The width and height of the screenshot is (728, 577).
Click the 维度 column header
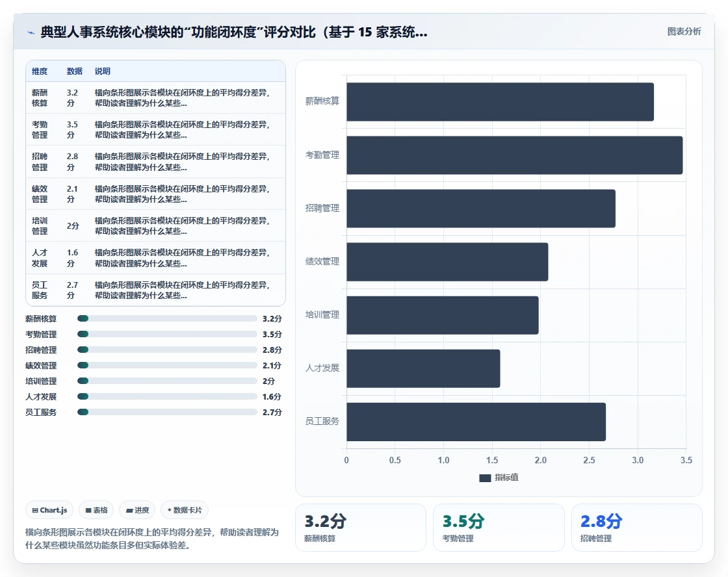pos(40,71)
